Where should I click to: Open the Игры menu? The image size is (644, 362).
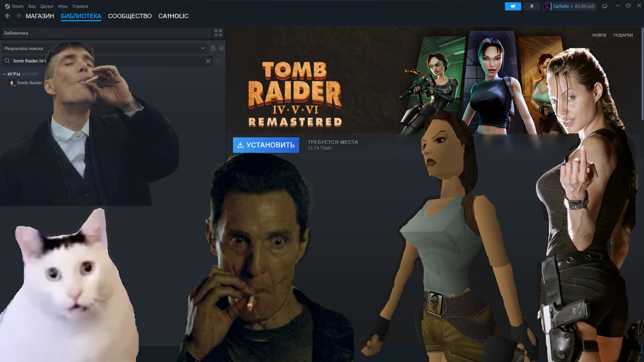coord(63,6)
